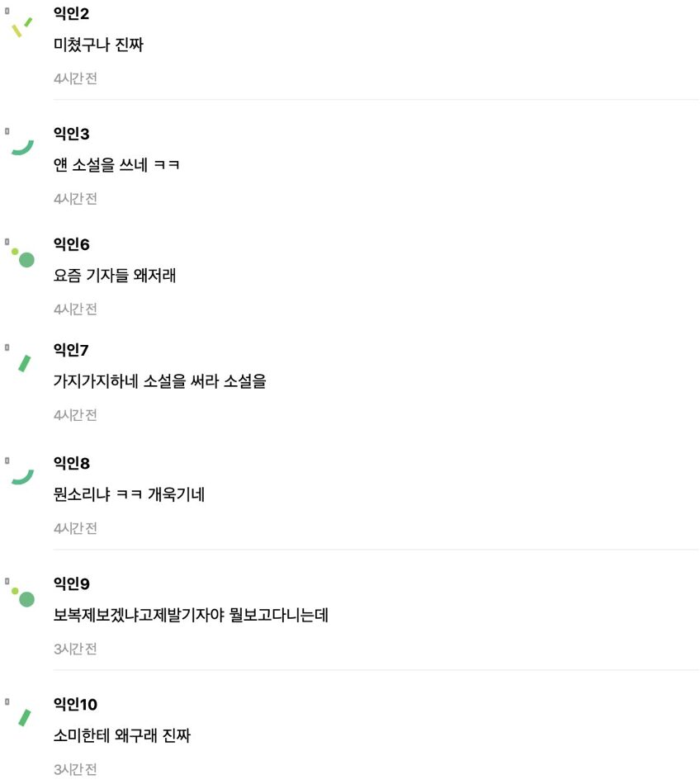Viewport: 700px width, 784px height.
Task: Select the 익인7 username
Action: [71, 350]
